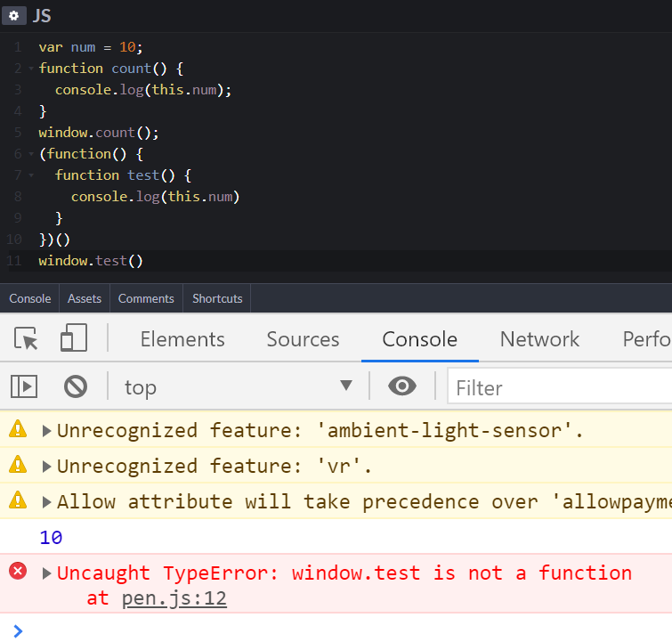Click the 'vr' warning triangle icon
The image size is (672, 642).
18,465
